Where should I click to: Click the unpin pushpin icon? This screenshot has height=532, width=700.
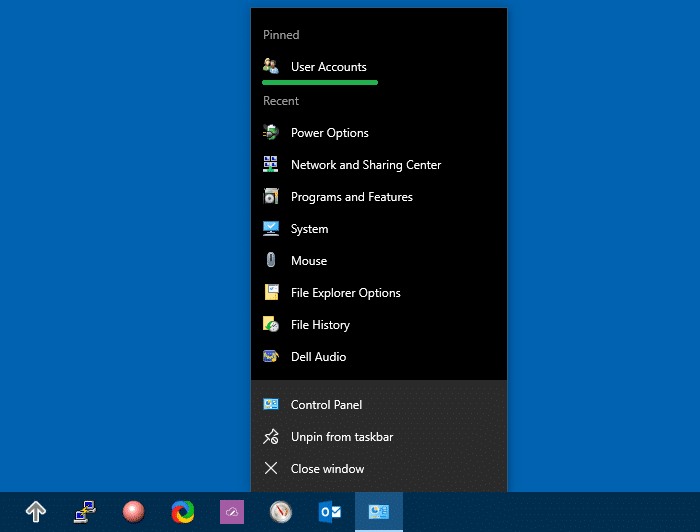271,436
